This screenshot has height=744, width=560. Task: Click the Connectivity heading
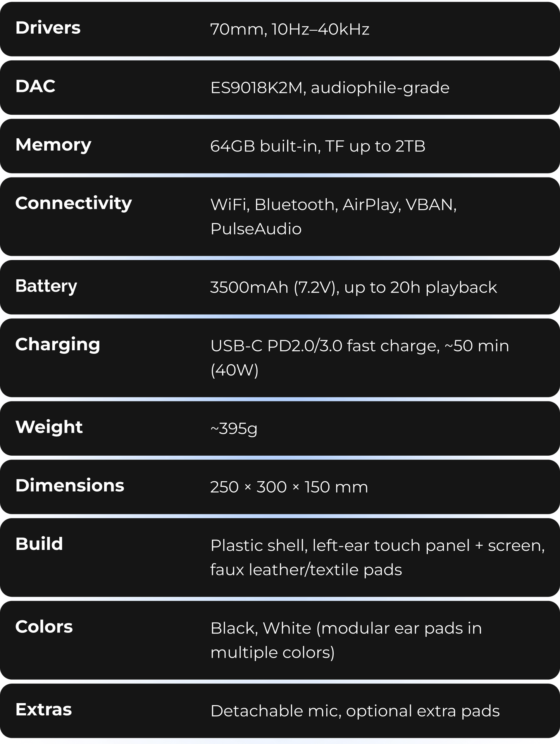(73, 203)
